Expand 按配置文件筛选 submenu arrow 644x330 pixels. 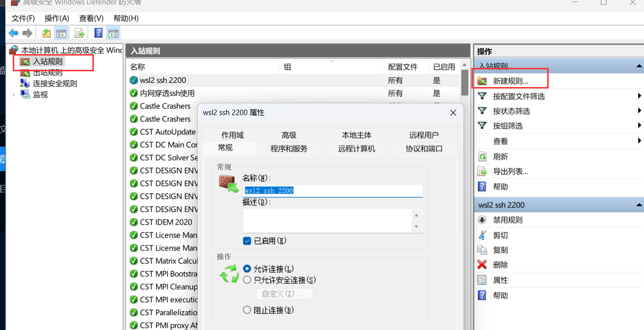[640, 96]
